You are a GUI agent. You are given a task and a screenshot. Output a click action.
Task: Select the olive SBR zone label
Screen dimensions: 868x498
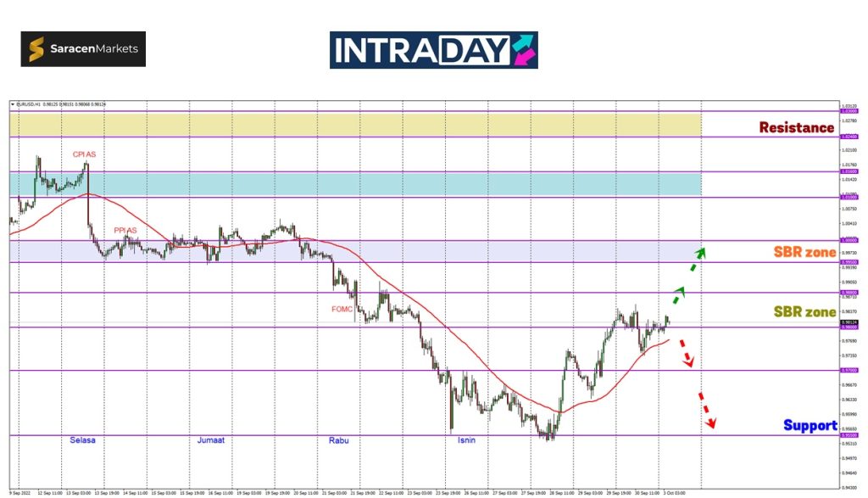click(x=804, y=312)
